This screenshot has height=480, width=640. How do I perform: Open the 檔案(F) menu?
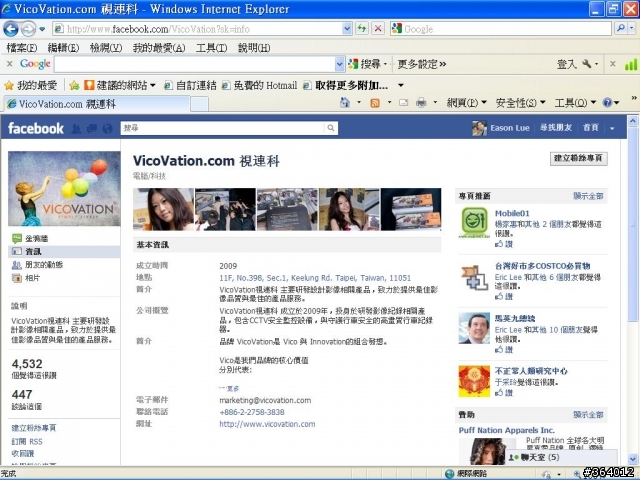(22, 48)
